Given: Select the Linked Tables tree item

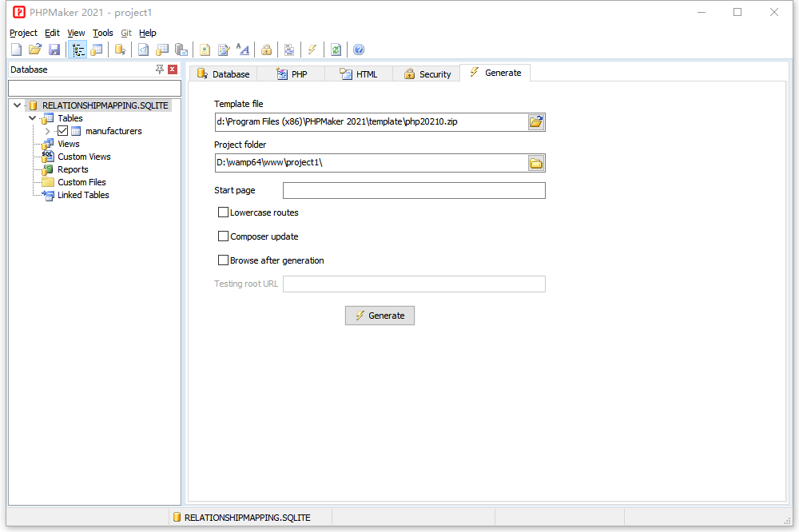Looking at the screenshot, I should 83,195.
